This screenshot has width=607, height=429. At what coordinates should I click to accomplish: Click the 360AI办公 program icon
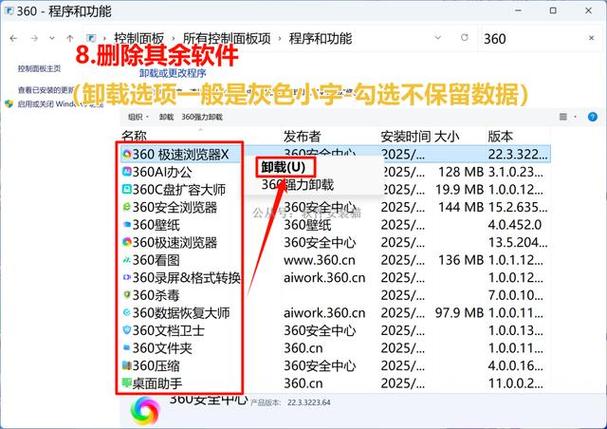coord(127,171)
